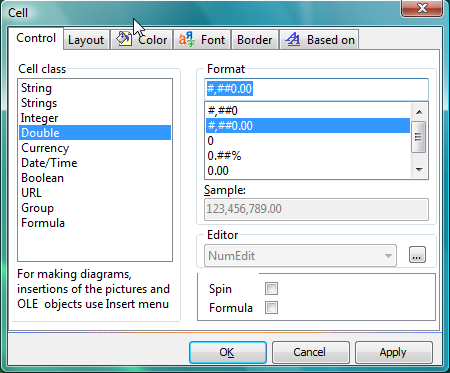The width and height of the screenshot is (450, 373).
Task: Click the Based on tab style icon
Action: (x=293, y=39)
